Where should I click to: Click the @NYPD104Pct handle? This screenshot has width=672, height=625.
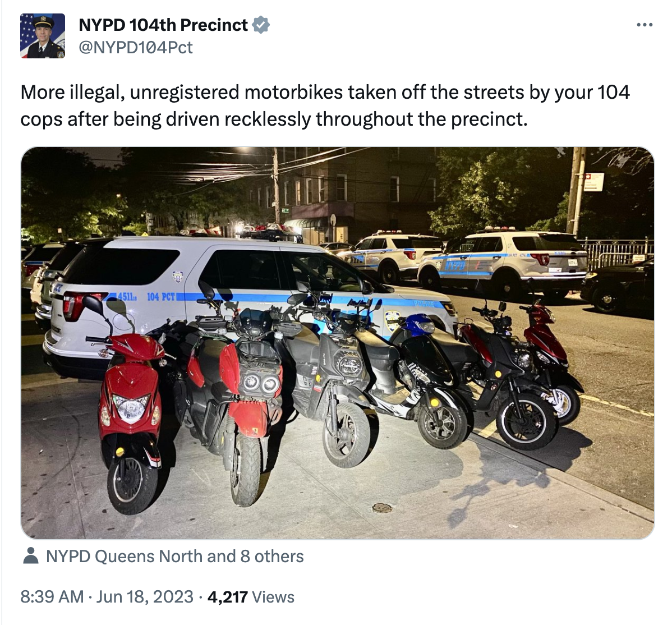coord(135,47)
